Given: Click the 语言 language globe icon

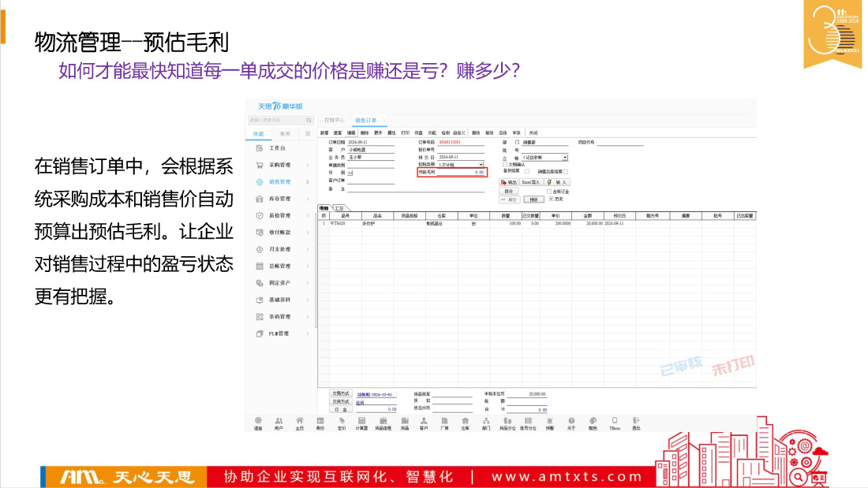Looking at the screenshot, I should (258, 423).
